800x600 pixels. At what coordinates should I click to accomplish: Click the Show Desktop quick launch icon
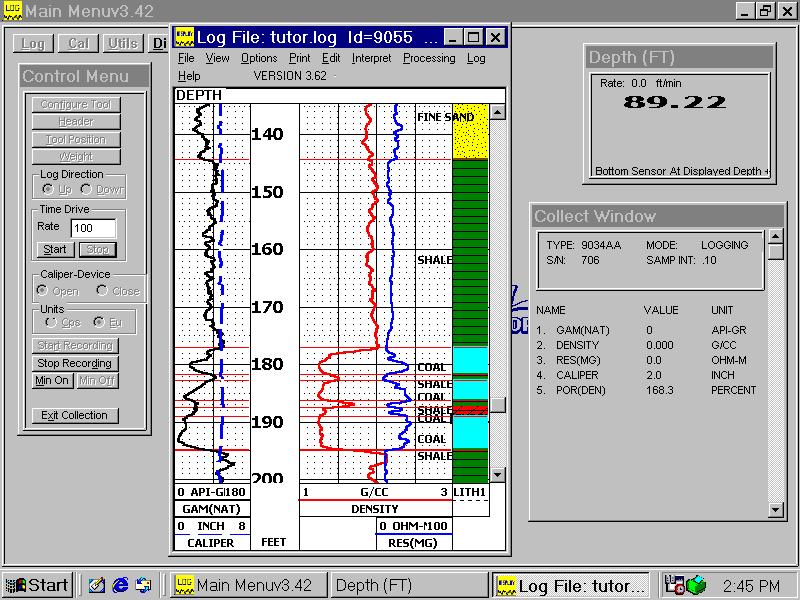[x=97, y=585]
